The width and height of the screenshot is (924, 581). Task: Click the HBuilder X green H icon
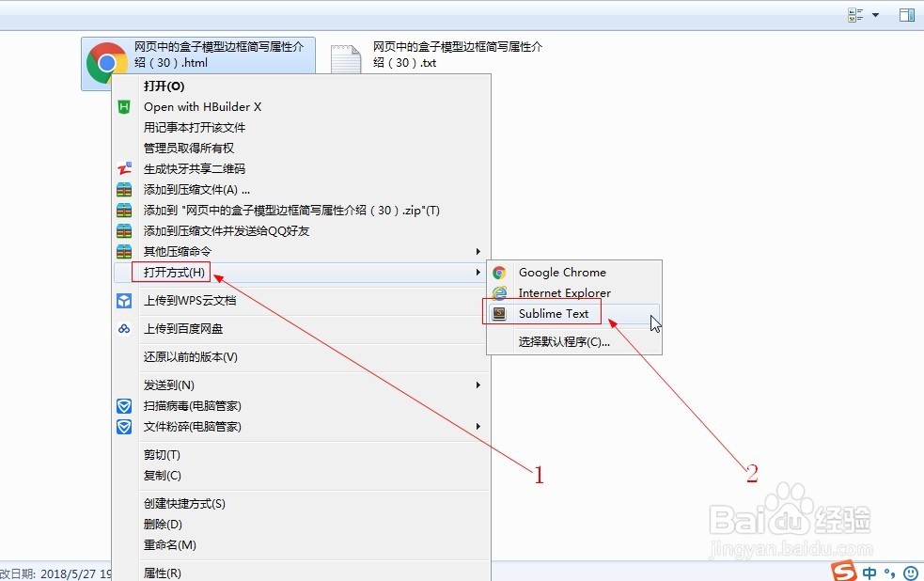tap(124, 107)
